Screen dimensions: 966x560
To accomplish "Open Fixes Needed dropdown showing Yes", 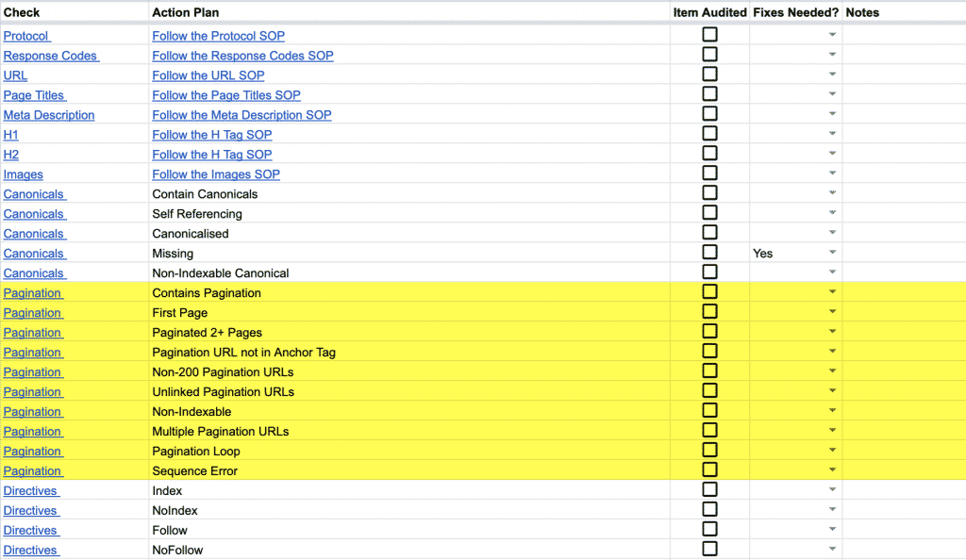I will click(832, 253).
